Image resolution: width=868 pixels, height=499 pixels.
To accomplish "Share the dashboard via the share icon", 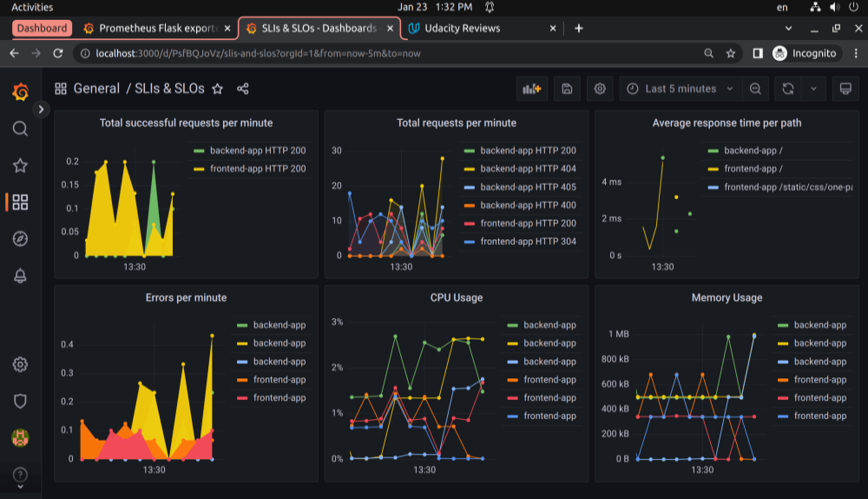I will [x=243, y=89].
